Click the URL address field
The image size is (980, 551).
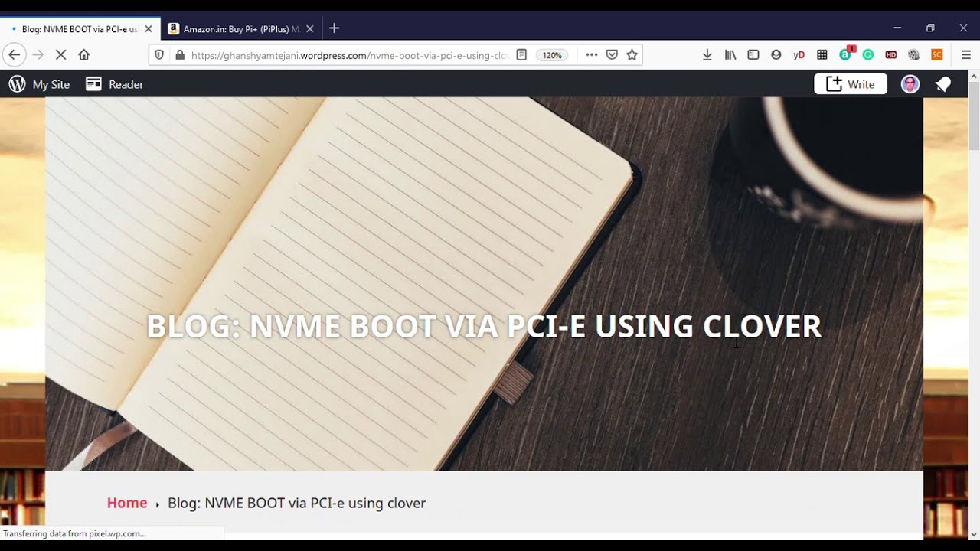(349, 55)
